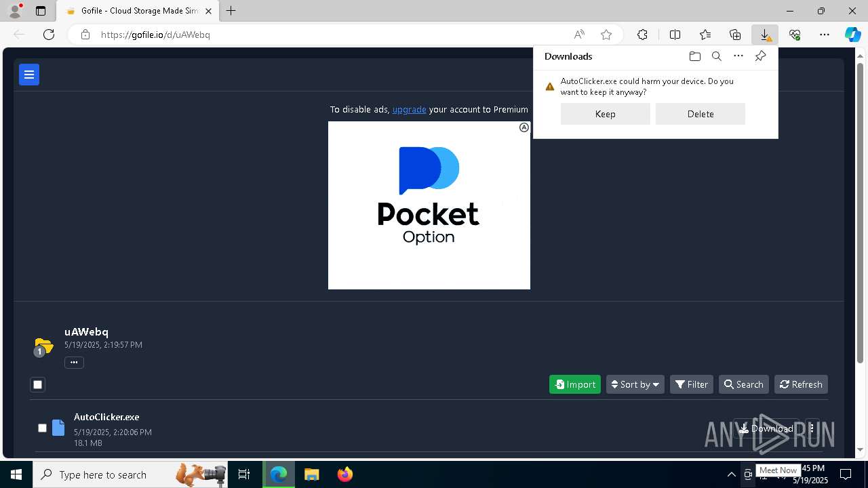Open the Windows notification center
Screen dimensions: 868x488
click(846, 474)
